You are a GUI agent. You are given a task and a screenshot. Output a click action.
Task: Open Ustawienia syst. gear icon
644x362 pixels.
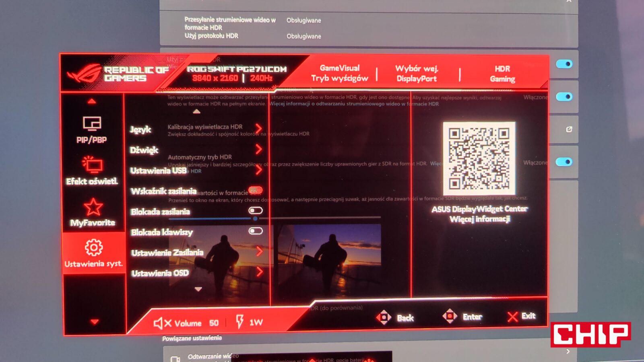tap(93, 247)
